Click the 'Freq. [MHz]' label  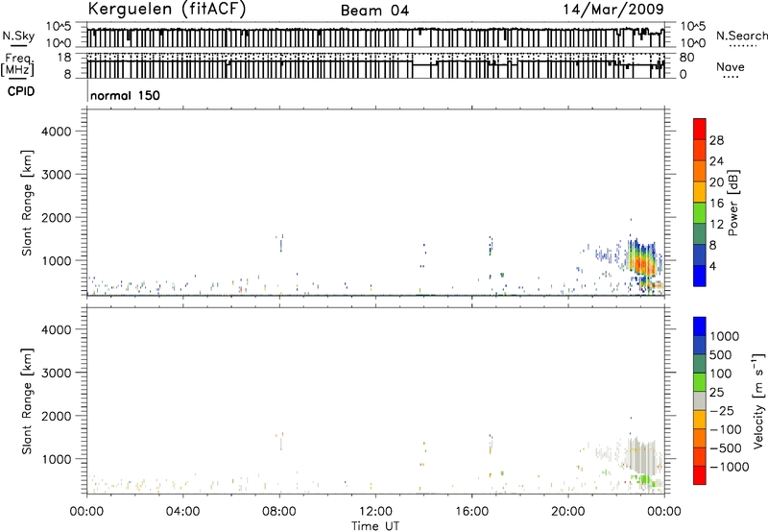[17, 64]
